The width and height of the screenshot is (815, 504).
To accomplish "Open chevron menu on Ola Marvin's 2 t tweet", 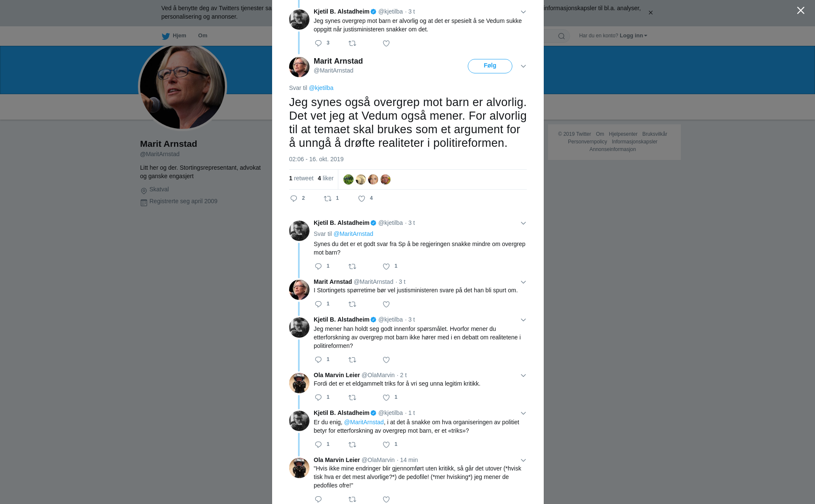I will pos(523,375).
